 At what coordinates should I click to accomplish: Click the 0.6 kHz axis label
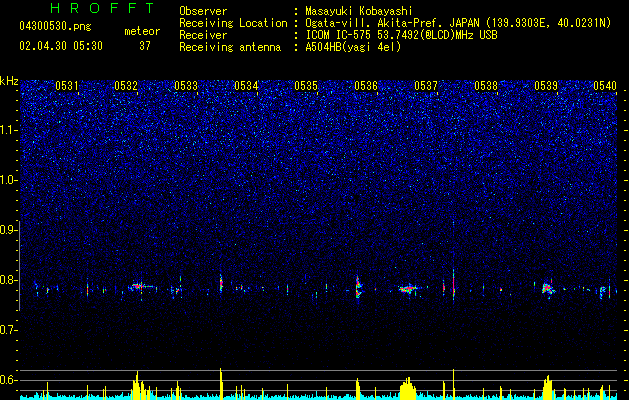coord(9,380)
